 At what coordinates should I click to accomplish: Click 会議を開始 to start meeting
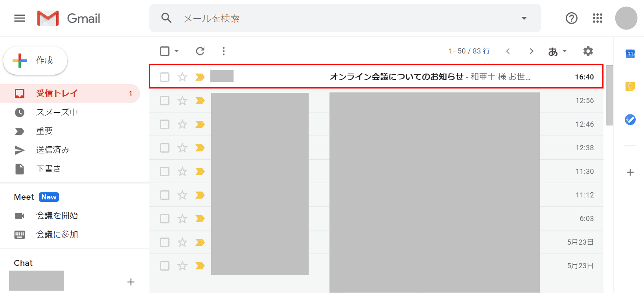tap(57, 216)
